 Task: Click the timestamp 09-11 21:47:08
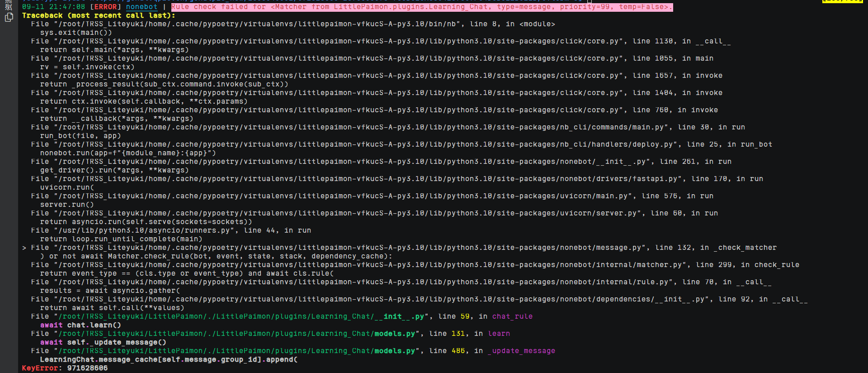[53, 7]
